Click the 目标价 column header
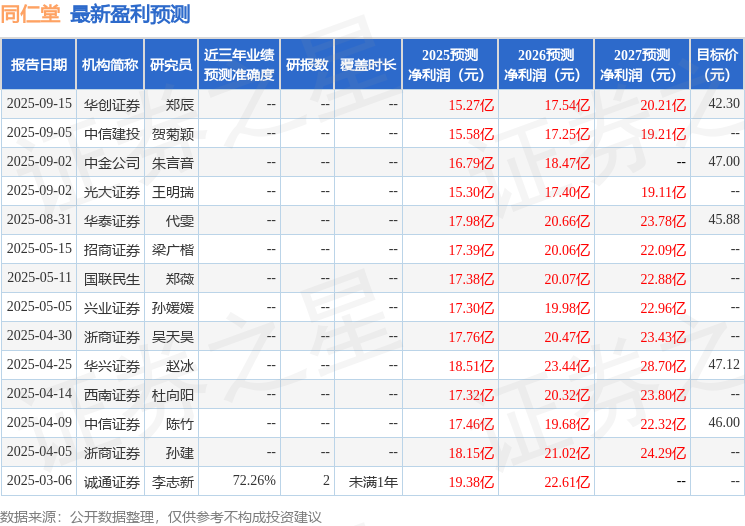745x526 pixels. (x=717, y=65)
